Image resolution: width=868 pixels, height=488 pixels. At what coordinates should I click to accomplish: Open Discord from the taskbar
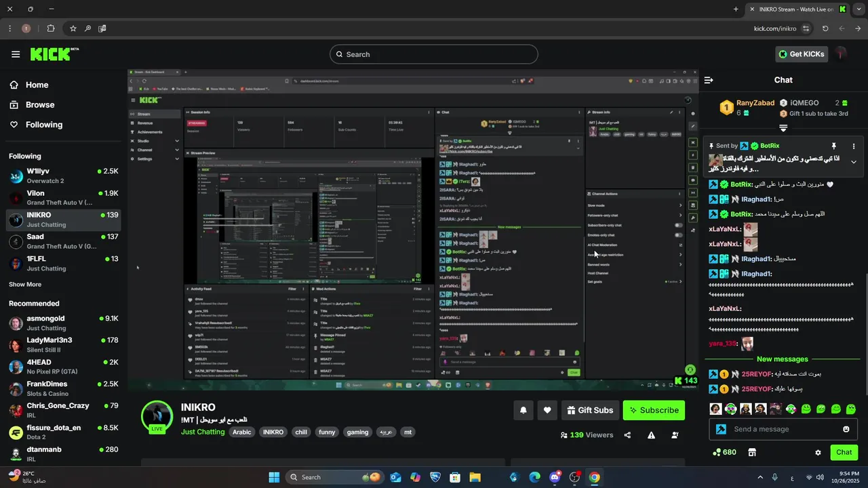(x=555, y=477)
